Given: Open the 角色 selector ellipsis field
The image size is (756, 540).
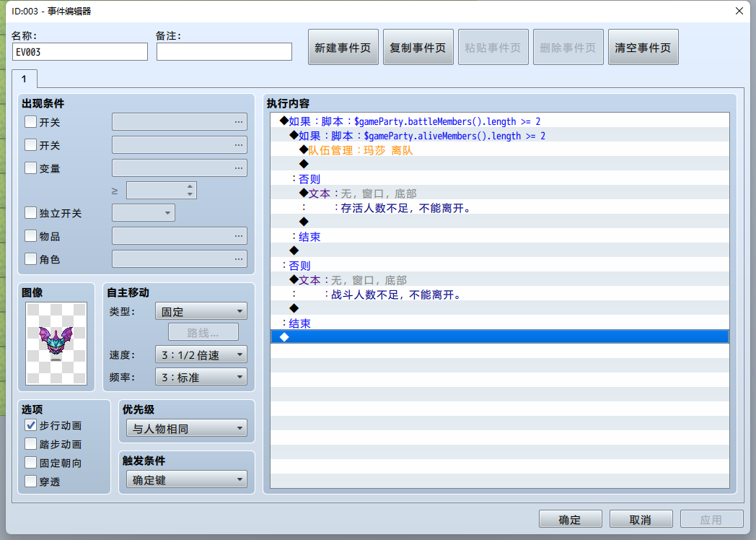Looking at the screenshot, I should point(180,259).
